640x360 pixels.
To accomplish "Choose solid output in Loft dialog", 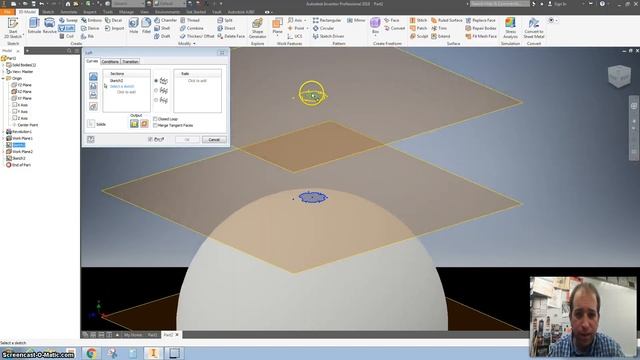I will pyautogui.click(x=134, y=124).
